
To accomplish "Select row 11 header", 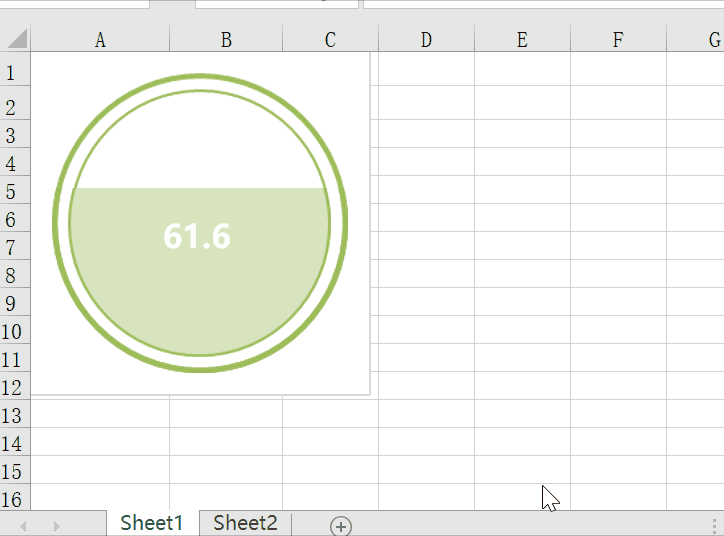I will [x=15, y=358].
